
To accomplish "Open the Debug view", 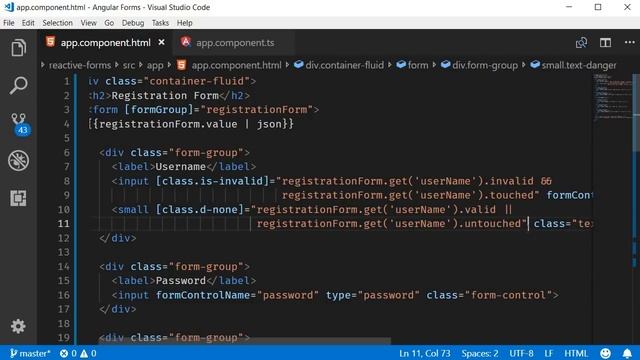I will [18, 160].
